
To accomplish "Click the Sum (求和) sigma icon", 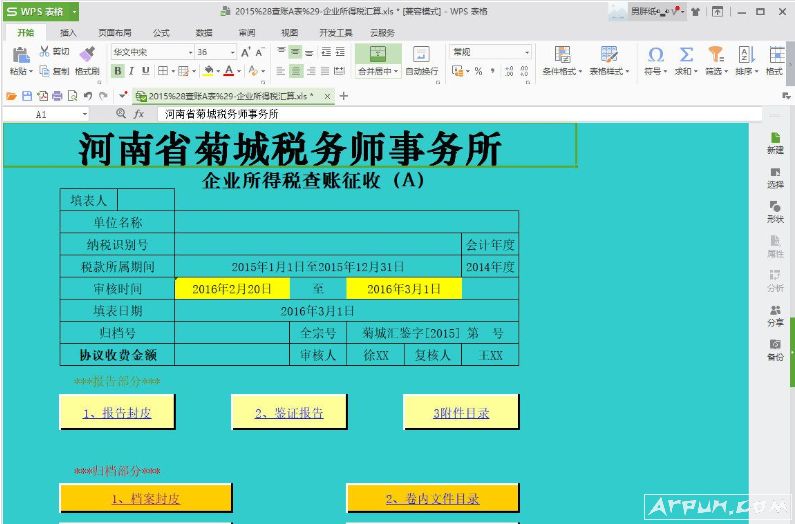I will [x=686, y=54].
